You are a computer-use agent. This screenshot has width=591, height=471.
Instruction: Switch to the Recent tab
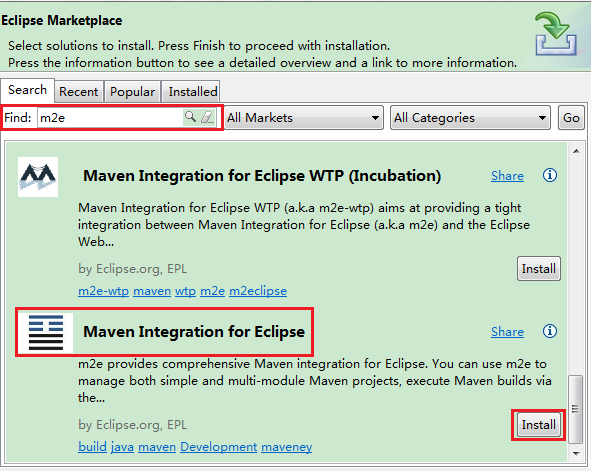point(79,92)
